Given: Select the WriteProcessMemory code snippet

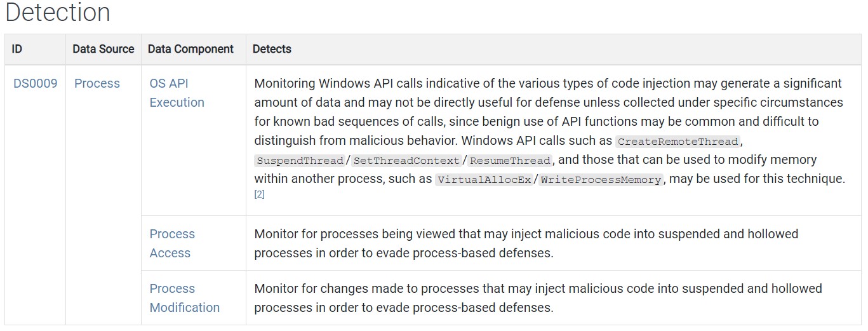Looking at the screenshot, I should 601,180.
